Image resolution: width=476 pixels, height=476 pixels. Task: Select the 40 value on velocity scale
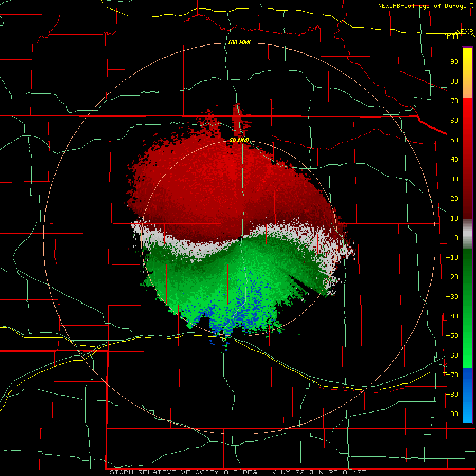click(454, 160)
